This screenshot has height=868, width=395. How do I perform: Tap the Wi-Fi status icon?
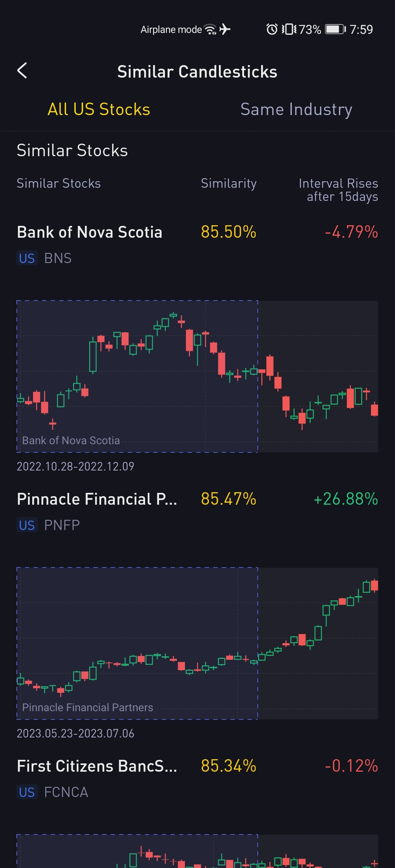click(x=210, y=30)
